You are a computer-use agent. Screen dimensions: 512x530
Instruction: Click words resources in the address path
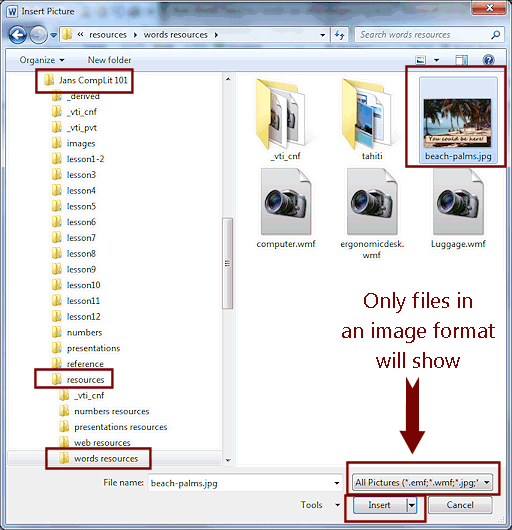(175, 35)
